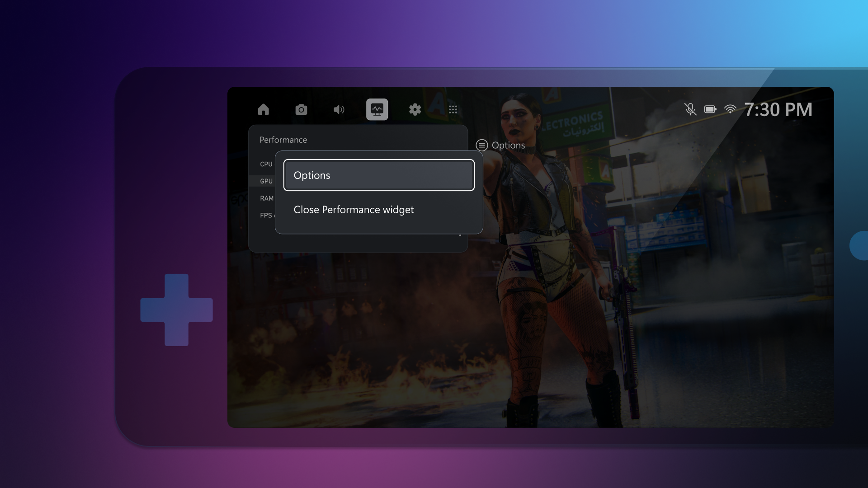Expand the RAM performance row
The width and height of the screenshot is (868, 488).
coord(266,197)
